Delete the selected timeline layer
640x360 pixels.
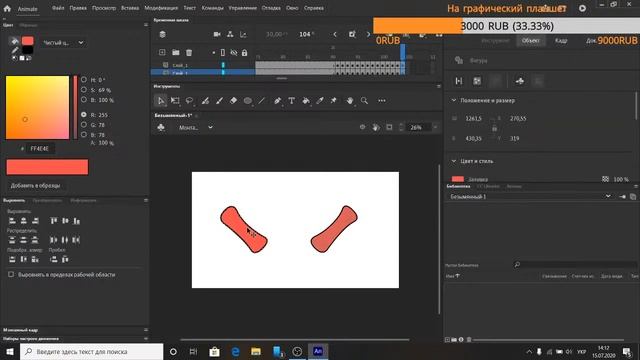(x=189, y=53)
